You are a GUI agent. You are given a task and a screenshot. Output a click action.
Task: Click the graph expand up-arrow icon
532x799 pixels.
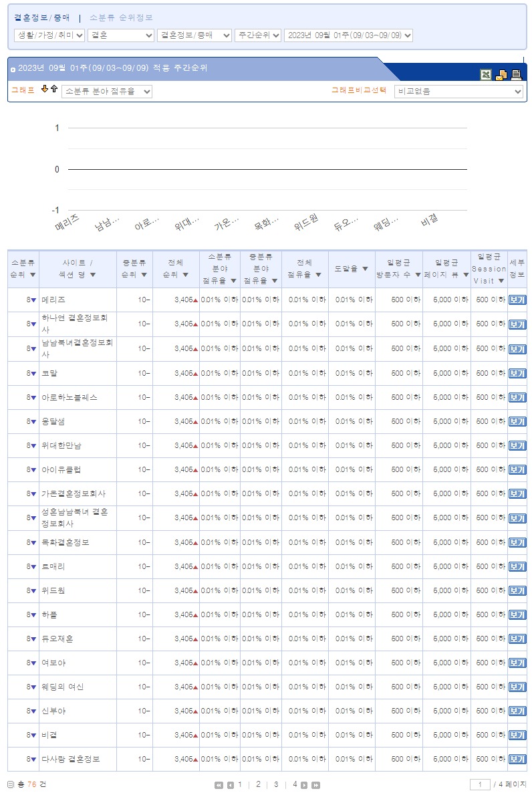tap(54, 90)
